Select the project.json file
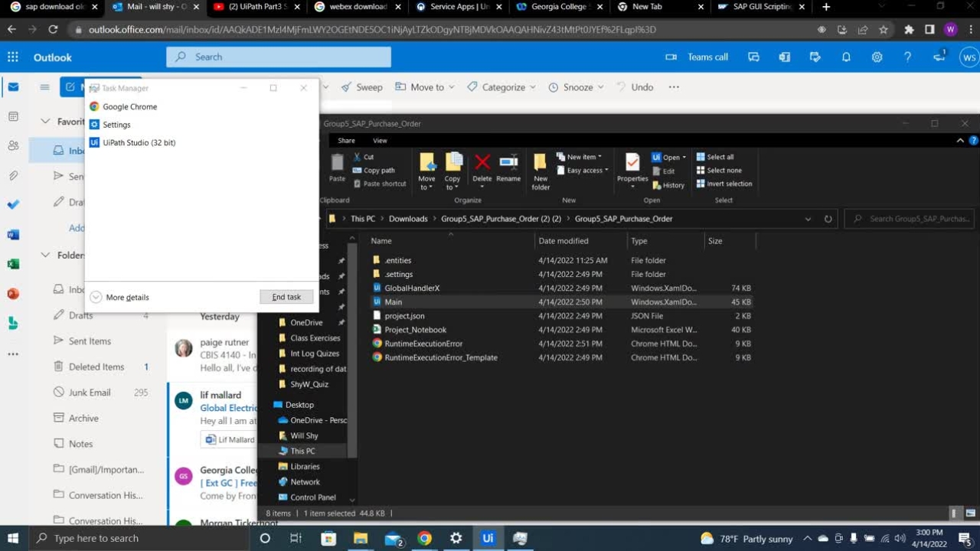 click(404, 316)
